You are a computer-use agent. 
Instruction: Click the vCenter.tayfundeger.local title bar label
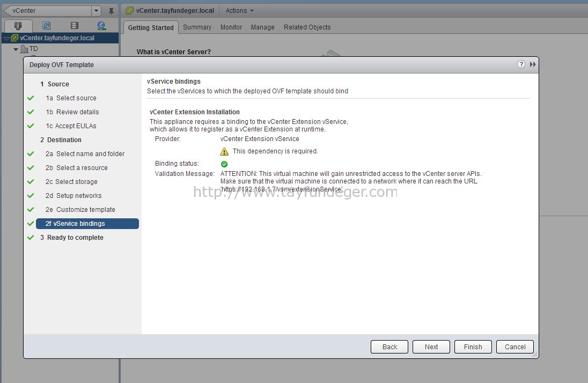[175, 11]
